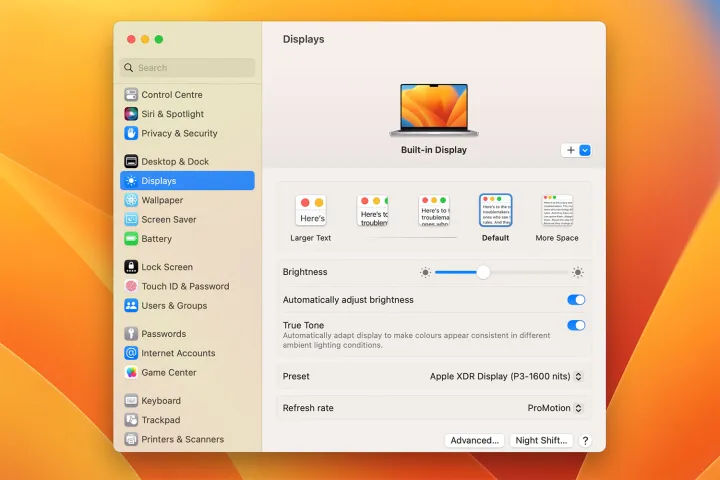Turn off Automatically adjust brightness switch

pos(576,300)
